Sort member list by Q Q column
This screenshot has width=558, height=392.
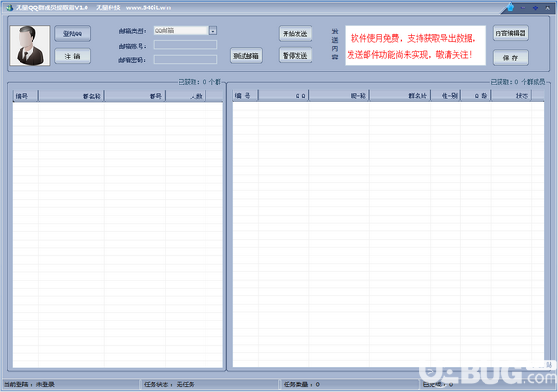tap(284, 96)
